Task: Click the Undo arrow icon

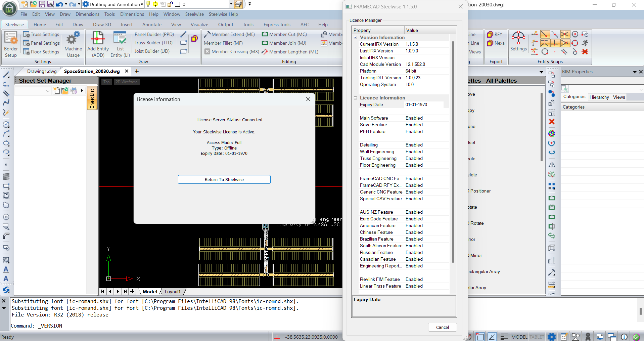Action: click(59, 4)
